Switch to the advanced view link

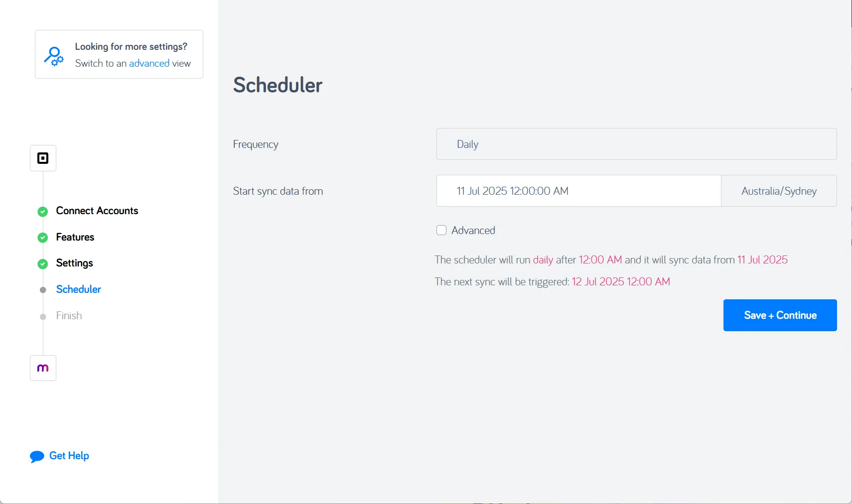(149, 63)
